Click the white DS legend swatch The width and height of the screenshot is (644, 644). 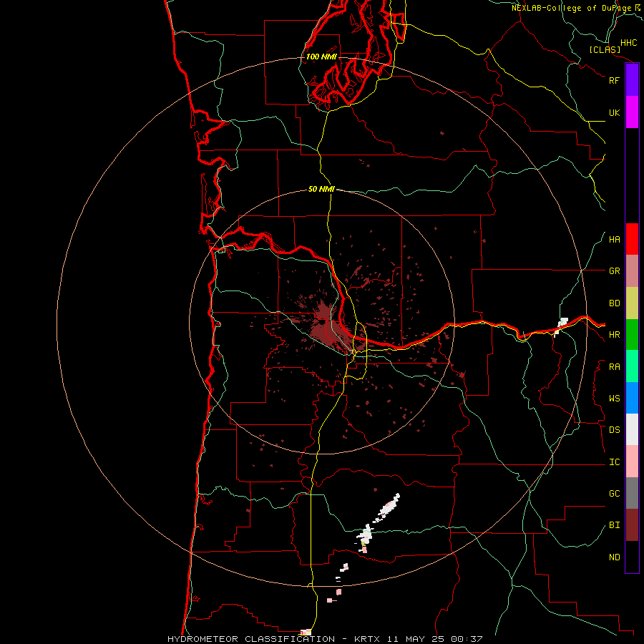click(x=632, y=429)
